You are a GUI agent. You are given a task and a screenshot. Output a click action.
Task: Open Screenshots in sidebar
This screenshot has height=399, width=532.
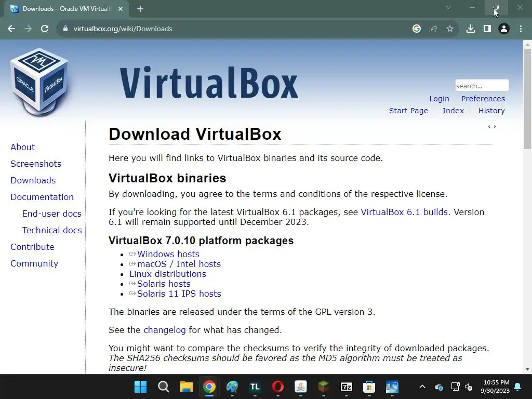click(x=36, y=164)
